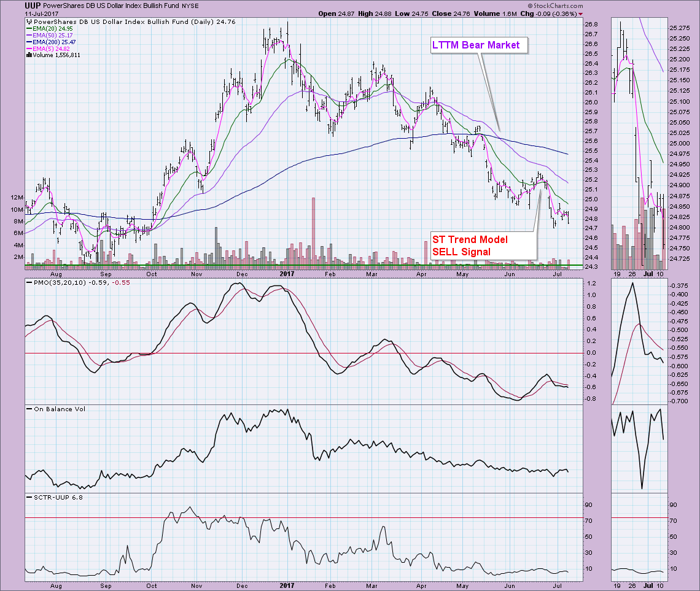Click the Aug label at chart bottom axis
The width and height of the screenshot is (700, 591).
click(x=56, y=585)
